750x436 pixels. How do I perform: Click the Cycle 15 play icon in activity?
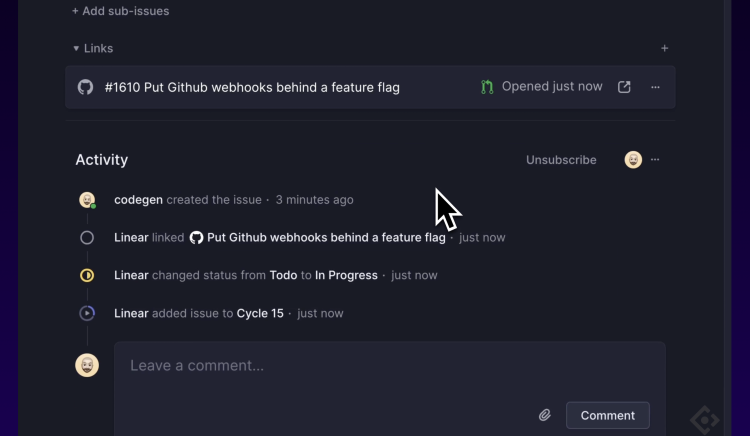(x=87, y=313)
